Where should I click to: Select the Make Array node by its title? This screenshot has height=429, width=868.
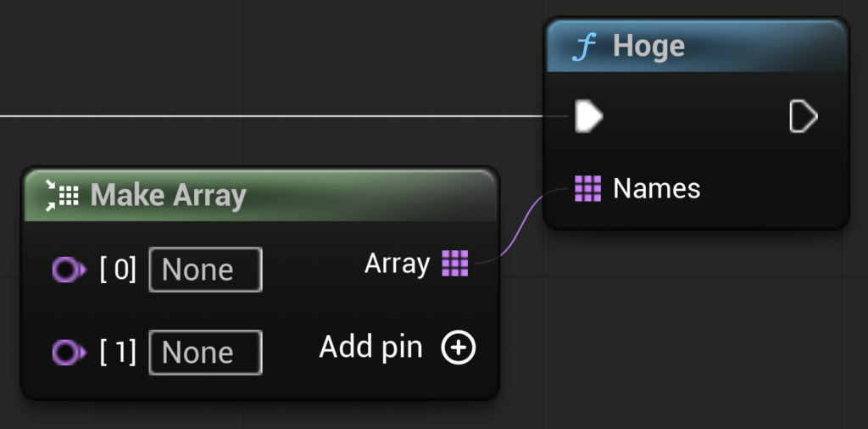pyautogui.click(x=169, y=195)
